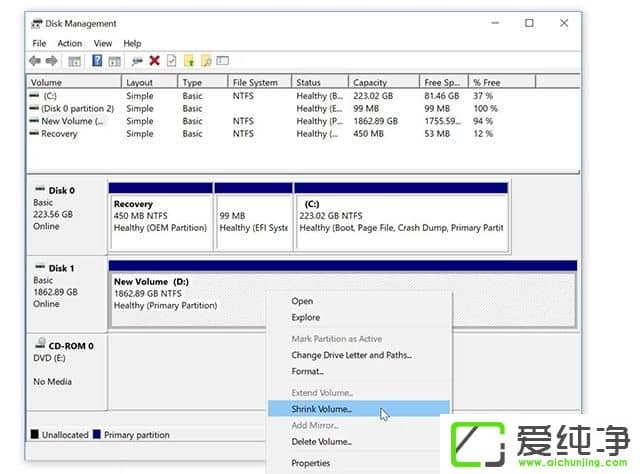Choose Format in the context menu
This screenshot has height=474, width=640.
pyautogui.click(x=359, y=372)
